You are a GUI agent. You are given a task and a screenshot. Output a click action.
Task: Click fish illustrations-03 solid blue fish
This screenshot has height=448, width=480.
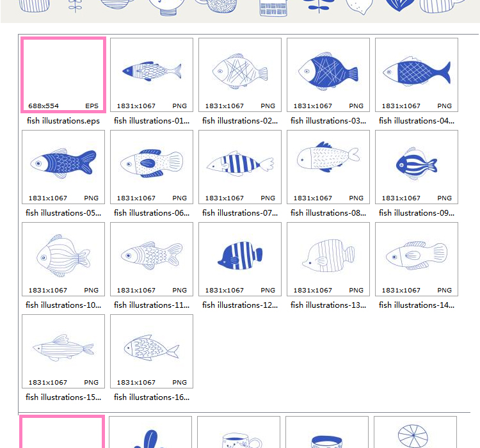coord(328,75)
